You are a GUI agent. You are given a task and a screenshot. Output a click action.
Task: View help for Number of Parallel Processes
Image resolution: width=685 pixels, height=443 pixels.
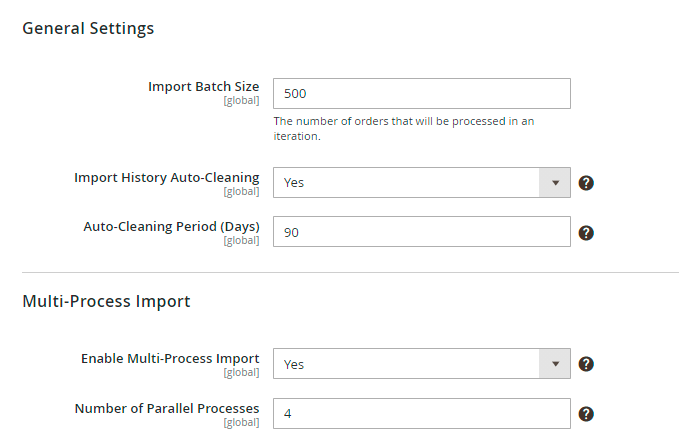point(587,414)
